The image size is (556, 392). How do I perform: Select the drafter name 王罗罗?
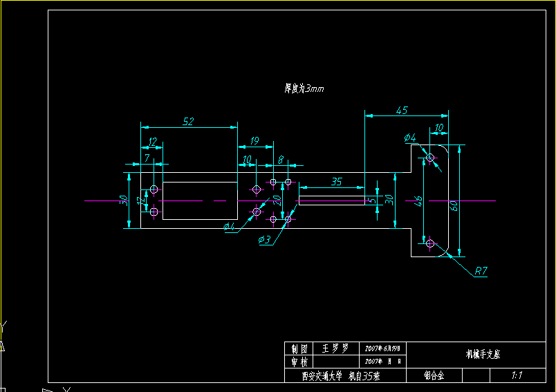tap(335, 348)
